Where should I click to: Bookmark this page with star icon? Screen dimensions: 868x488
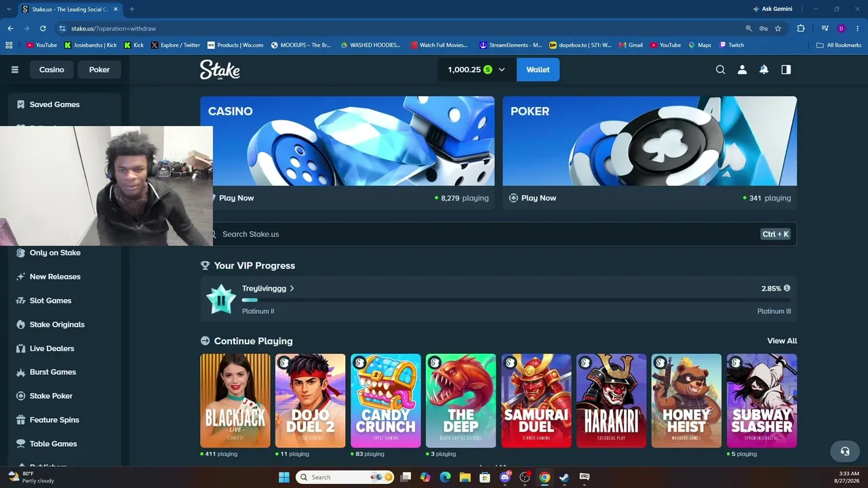point(778,28)
